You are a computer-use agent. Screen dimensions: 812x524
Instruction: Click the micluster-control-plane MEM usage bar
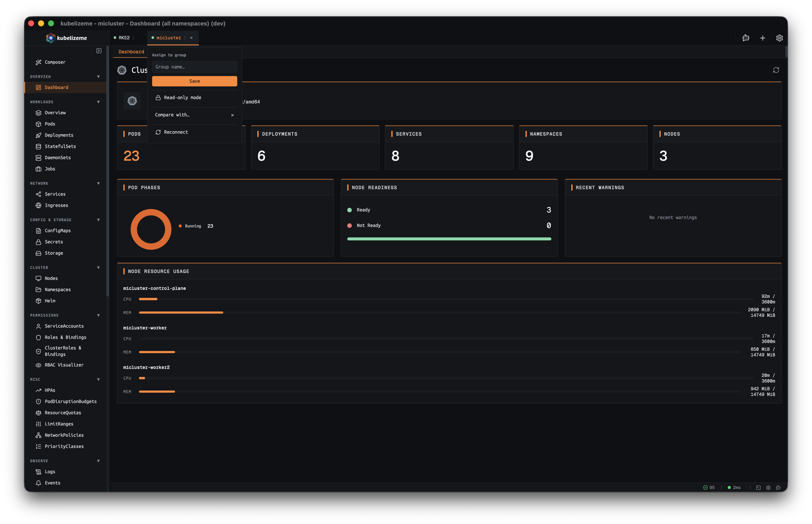440,313
